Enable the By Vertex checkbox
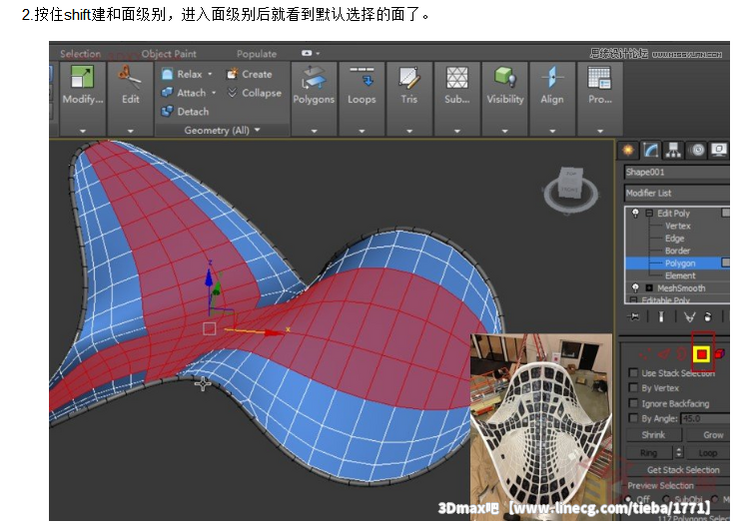750x527 pixels. click(633, 387)
